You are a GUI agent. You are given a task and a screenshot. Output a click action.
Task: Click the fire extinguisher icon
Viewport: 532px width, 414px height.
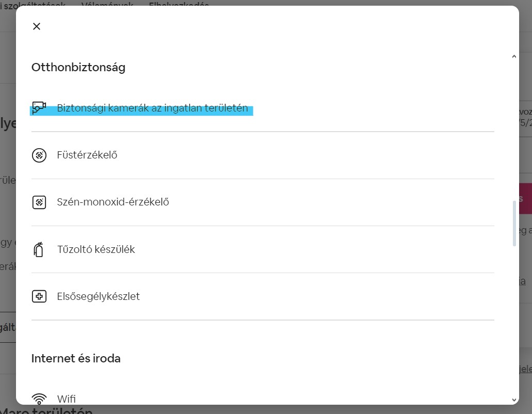click(39, 249)
